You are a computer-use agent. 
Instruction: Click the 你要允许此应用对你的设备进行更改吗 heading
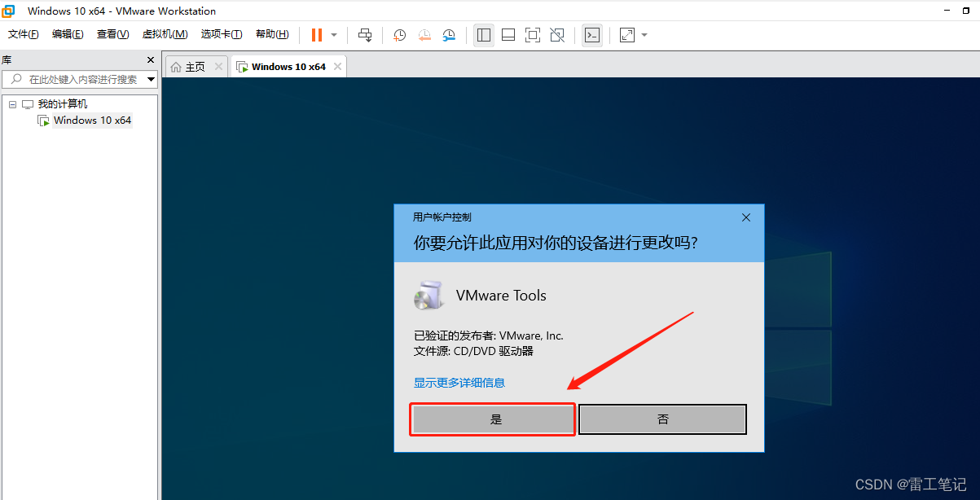pos(556,243)
